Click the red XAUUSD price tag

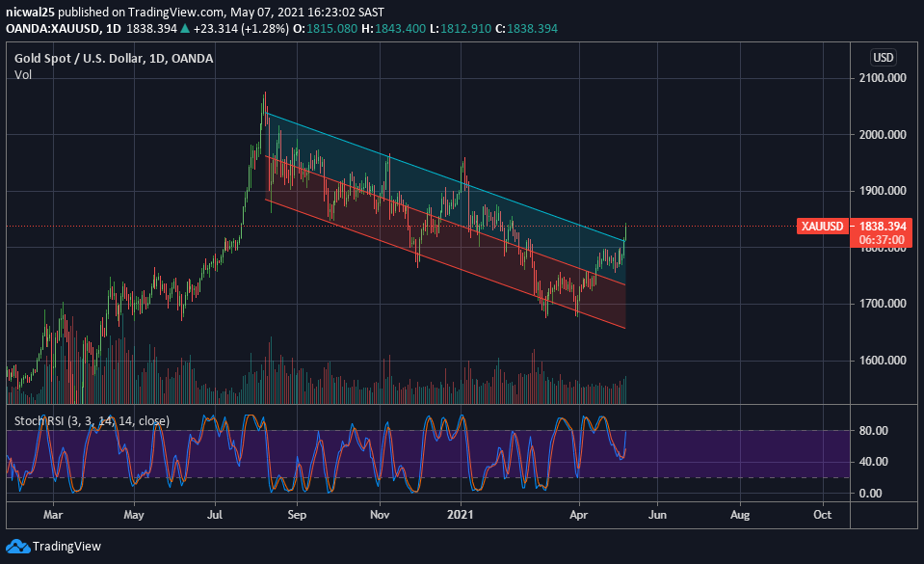[x=822, y=226]
